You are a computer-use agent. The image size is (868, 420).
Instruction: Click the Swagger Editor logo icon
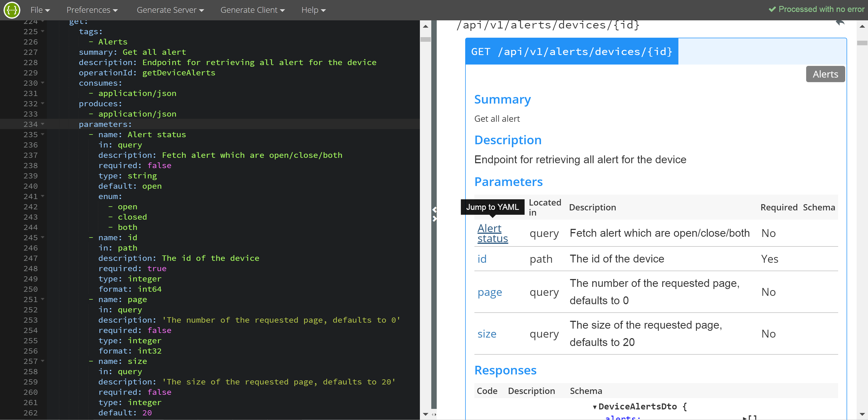pos(12,10)
